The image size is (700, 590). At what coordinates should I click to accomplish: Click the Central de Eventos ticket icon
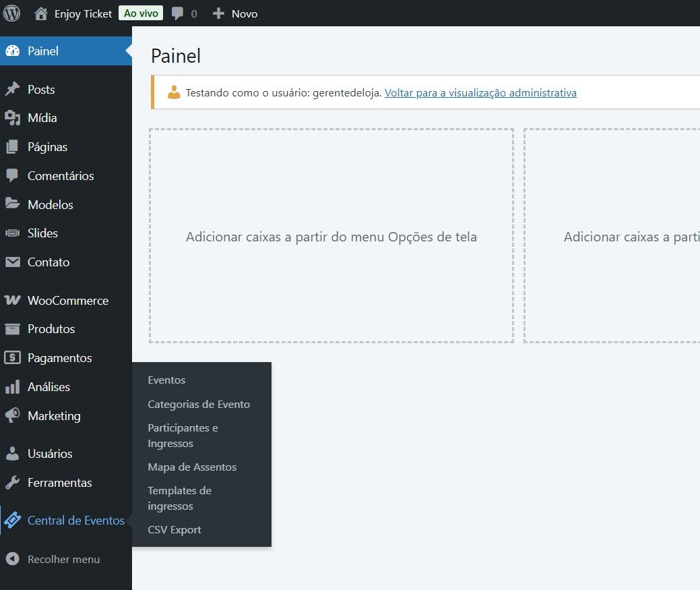coord(12,521)
